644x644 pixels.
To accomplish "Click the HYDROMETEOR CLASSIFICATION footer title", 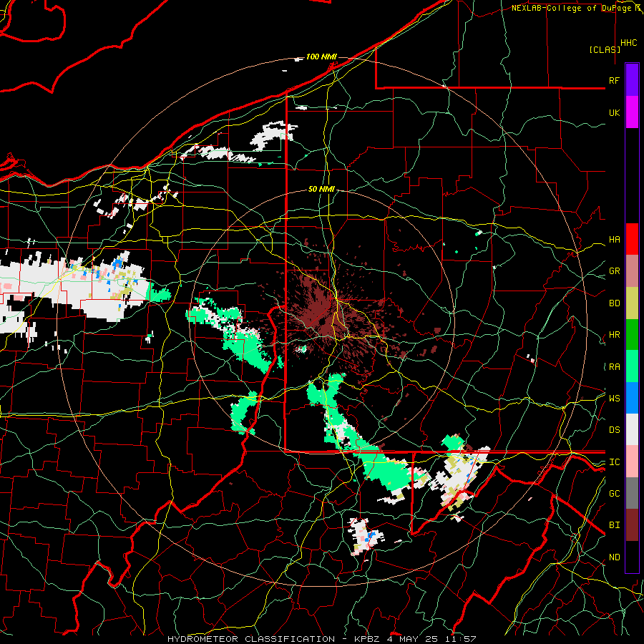I will (251, 639).
